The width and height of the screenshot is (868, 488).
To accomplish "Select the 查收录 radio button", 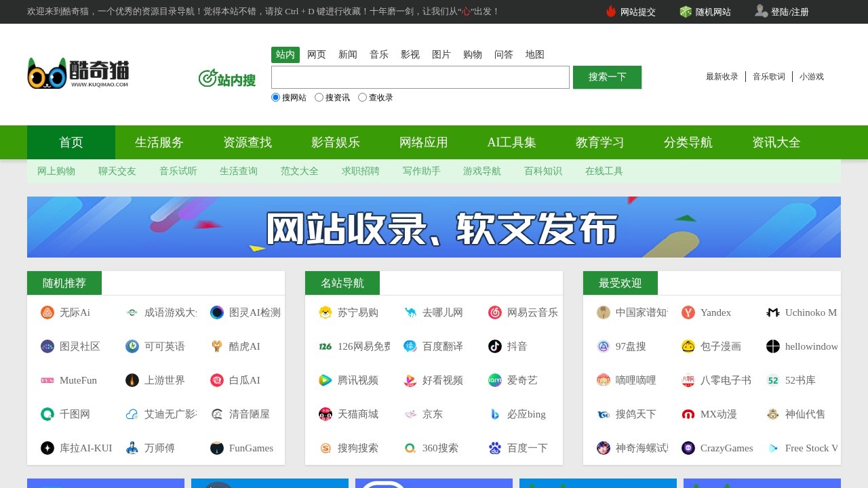I will pos(363,98).
